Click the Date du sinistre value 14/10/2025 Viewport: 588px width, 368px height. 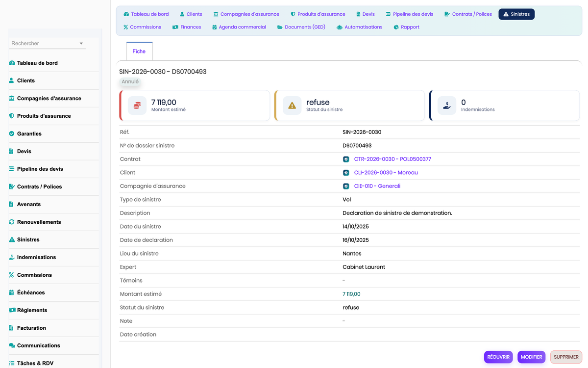pyautogui.click(x=356, y=227)
